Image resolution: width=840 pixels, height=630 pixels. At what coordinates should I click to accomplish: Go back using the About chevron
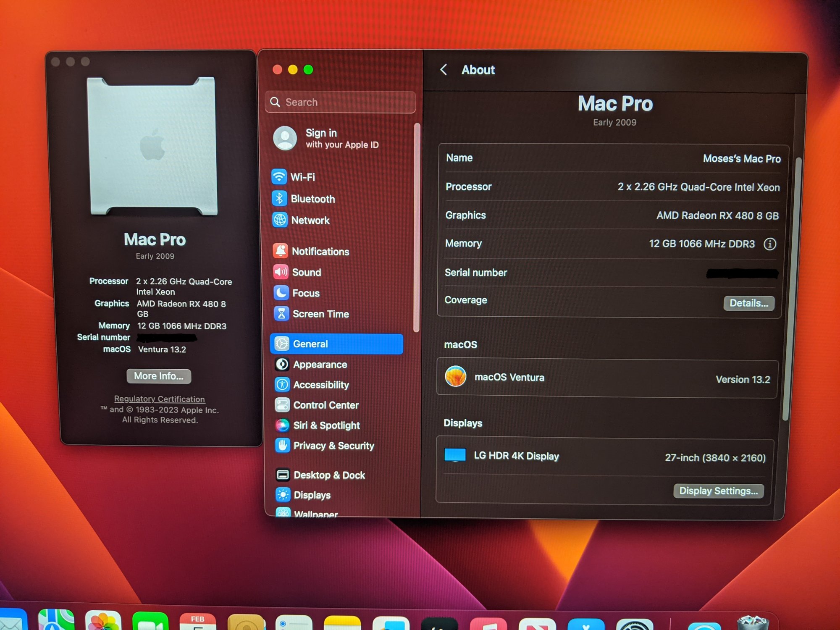444,70
